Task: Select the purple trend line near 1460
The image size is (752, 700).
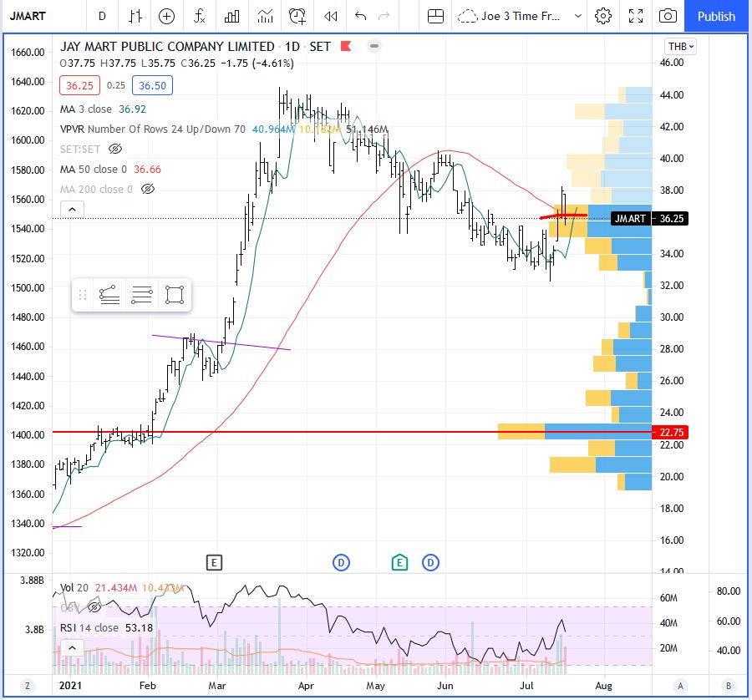Action: click(221, 342)
